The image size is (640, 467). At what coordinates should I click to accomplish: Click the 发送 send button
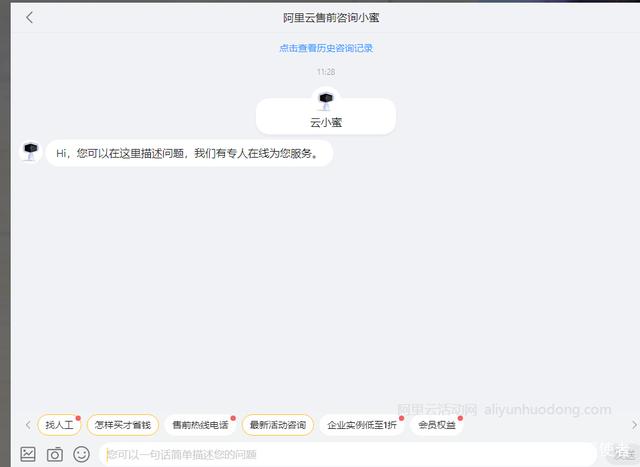click(x=622, y=453)
